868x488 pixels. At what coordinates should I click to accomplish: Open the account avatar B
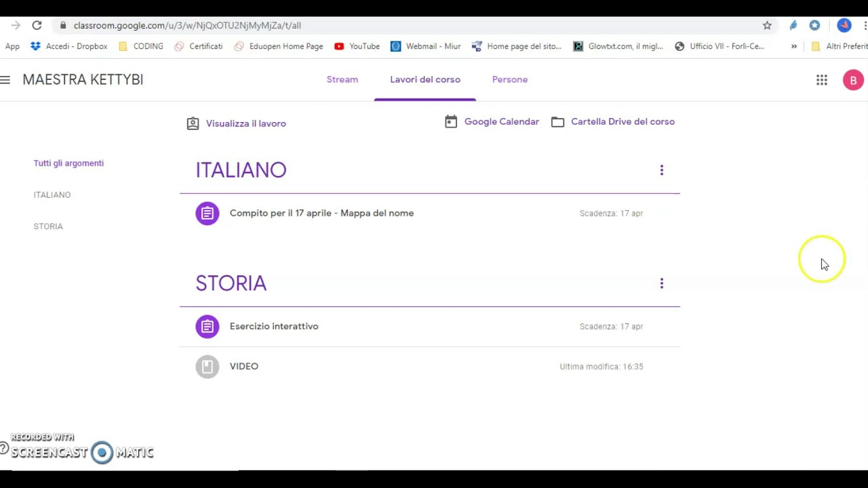pyautogui.click(x=853, y=80)
